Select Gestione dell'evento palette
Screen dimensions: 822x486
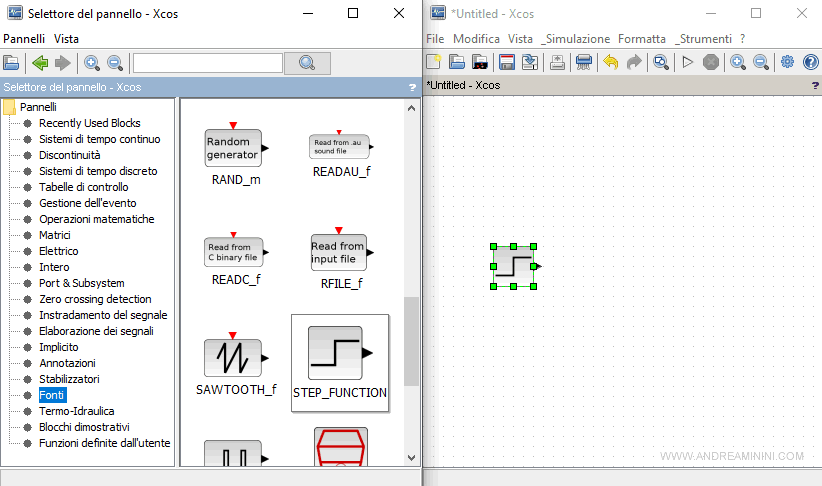tap(88, 203)
